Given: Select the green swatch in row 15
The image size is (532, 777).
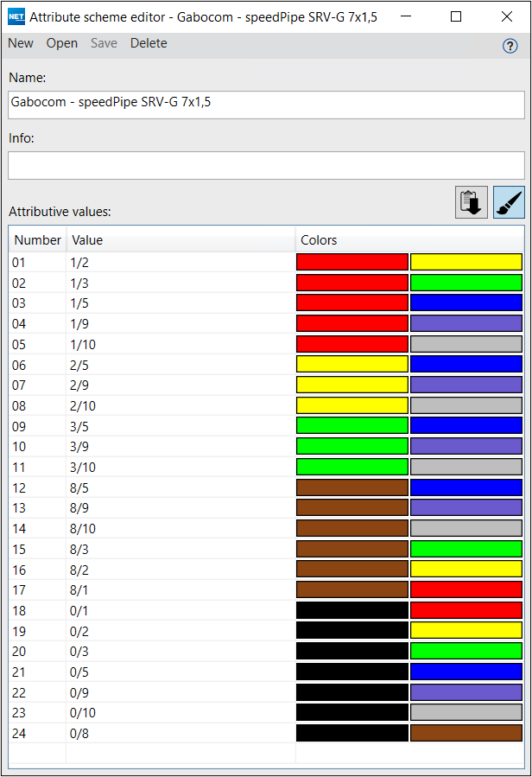Looking at the screenshot, I should [466, 549].
